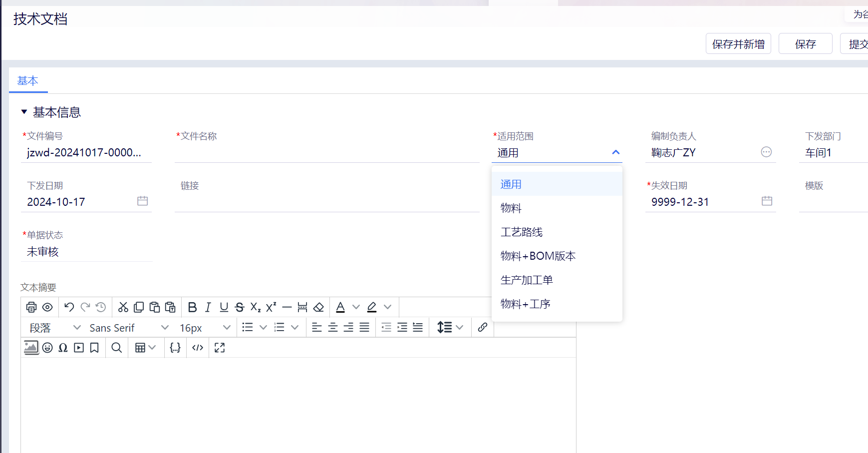Click the numbered list icon
The width and height of the screenshot is (868, 453).
point(280,327)
